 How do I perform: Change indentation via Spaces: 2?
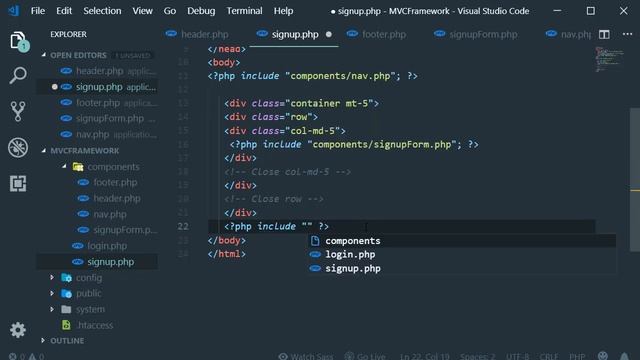pyautogui.click(x=478, y=356)
